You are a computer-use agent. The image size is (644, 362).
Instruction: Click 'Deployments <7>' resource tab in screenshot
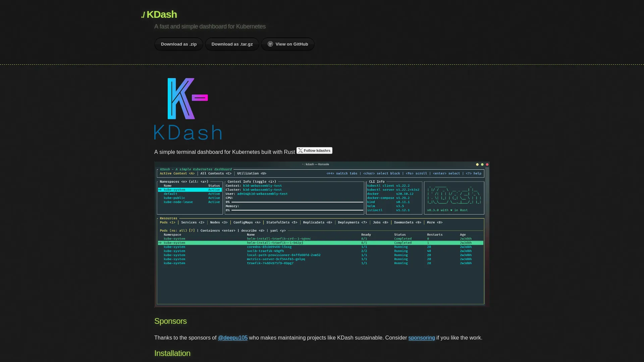click(x=353, y=223)
